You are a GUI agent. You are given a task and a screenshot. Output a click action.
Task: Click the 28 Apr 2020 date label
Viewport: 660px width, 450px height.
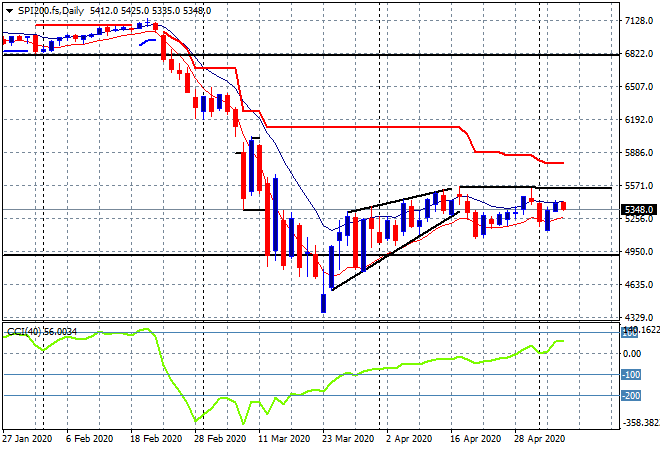[x=539, y=439]
